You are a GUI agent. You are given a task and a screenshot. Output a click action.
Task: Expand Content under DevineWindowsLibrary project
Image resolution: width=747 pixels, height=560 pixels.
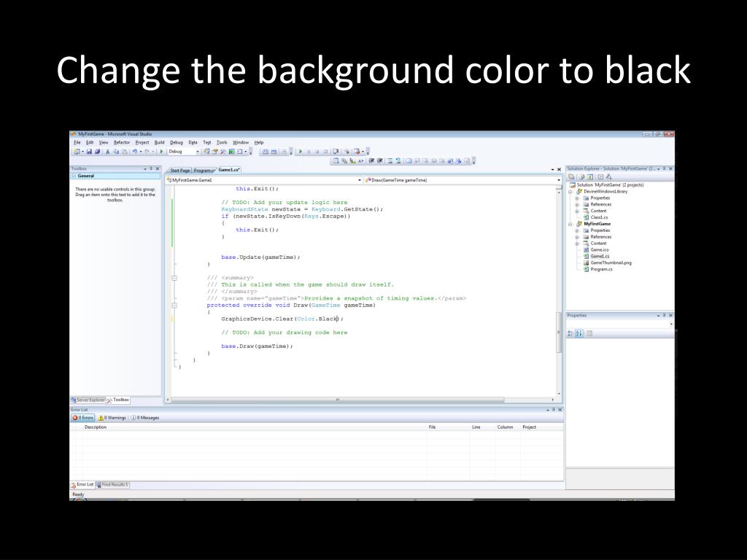[578, 211]
